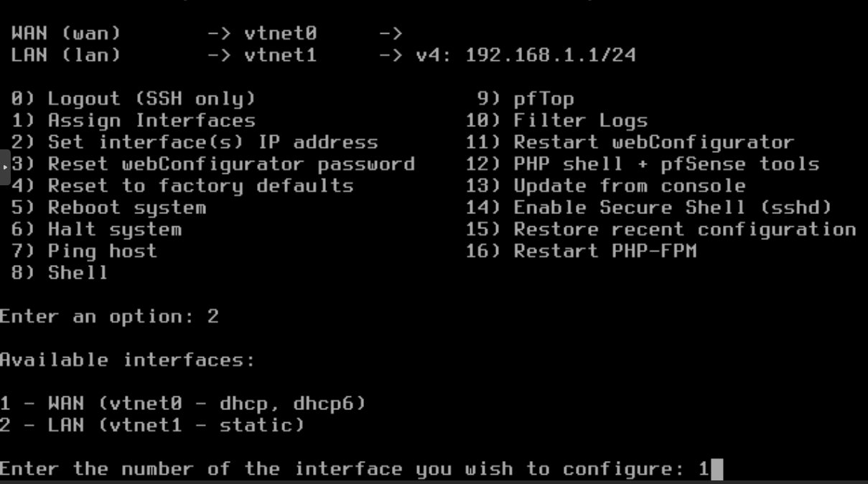Click the 'Assign Interfaces' menu option
The height and width of the screenshot is (484, 868).
(151, 121)
